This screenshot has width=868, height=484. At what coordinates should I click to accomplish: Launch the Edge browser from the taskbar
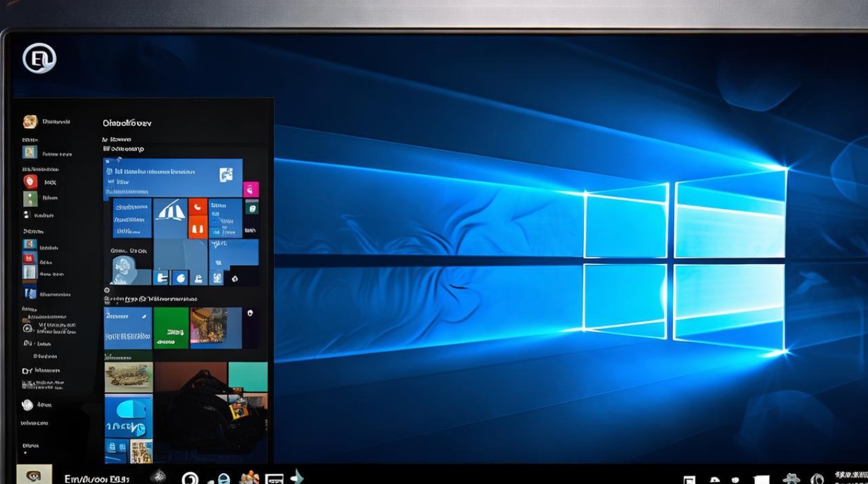point(223,479)
